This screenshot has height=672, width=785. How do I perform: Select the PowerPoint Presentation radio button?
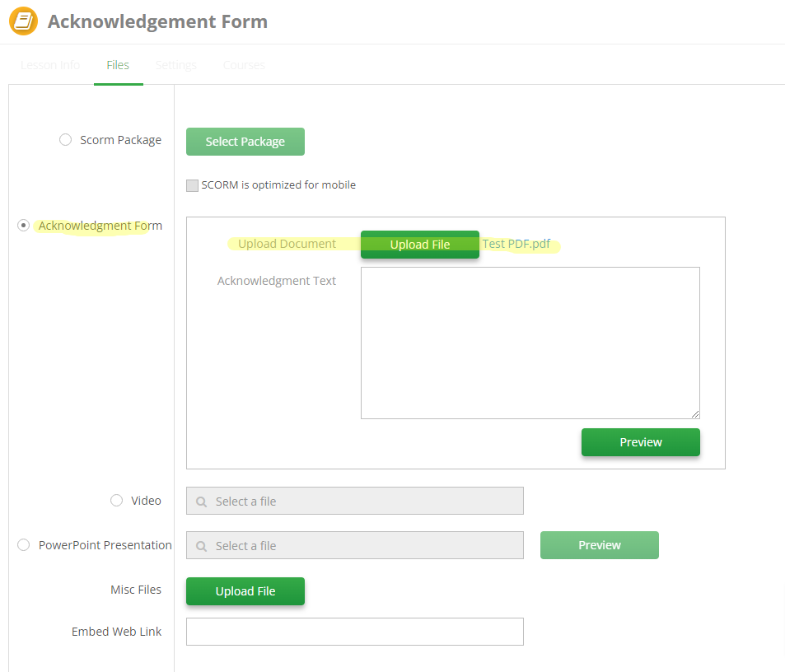pos(23,544)
